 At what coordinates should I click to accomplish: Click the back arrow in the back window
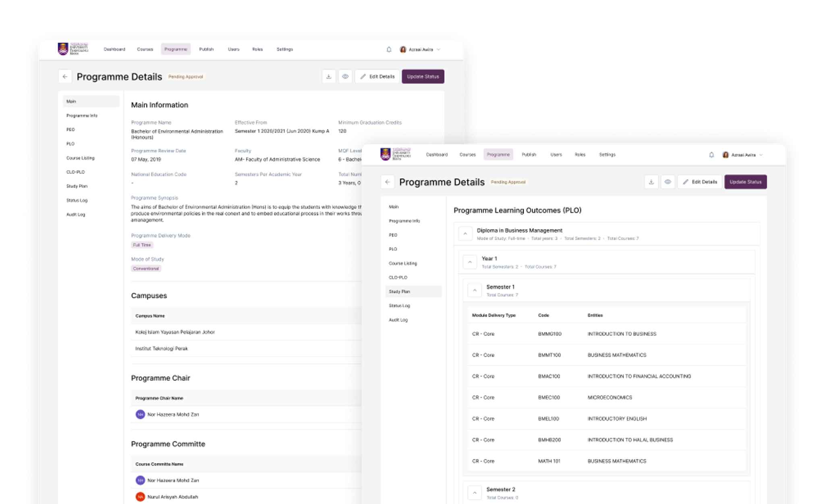coord(65,76)
